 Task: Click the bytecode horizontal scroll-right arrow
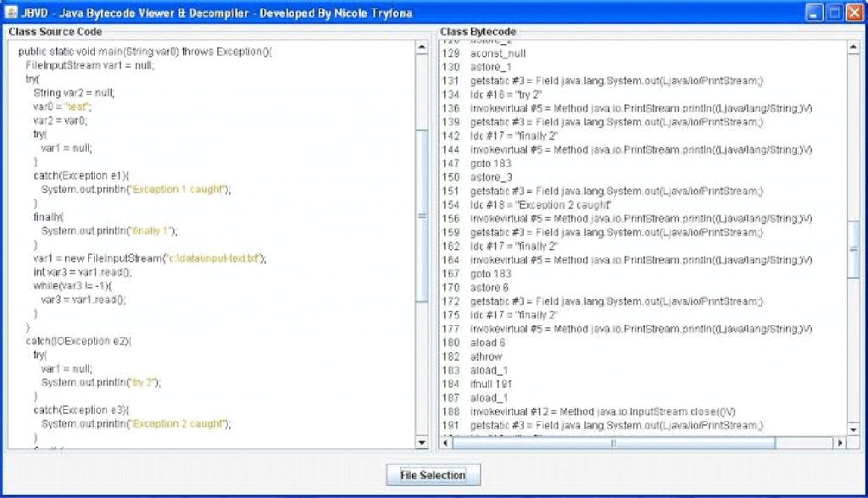[842, 441]
